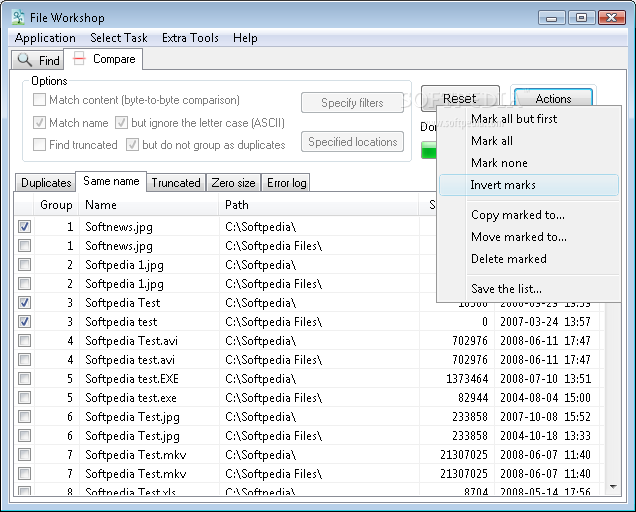This screenshot has height=512, width=636.
Task: Click the Specify filters button
Action: pyautogui.click(x=352, y=103)
